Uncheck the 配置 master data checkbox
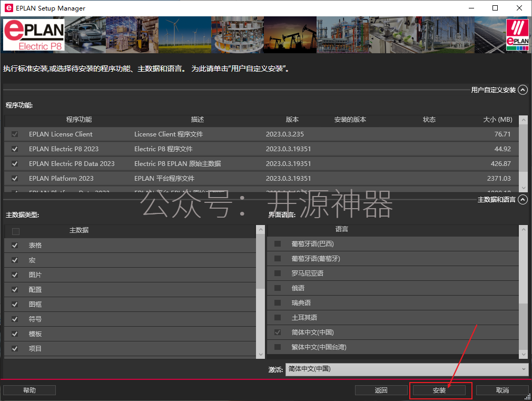The height and width of the screenshot is (401, 532). pyautogui.click(x=15, y=290)
